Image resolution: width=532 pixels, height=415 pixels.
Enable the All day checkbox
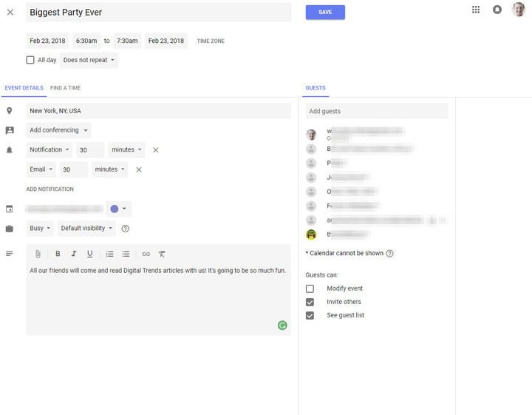(30, 60)
